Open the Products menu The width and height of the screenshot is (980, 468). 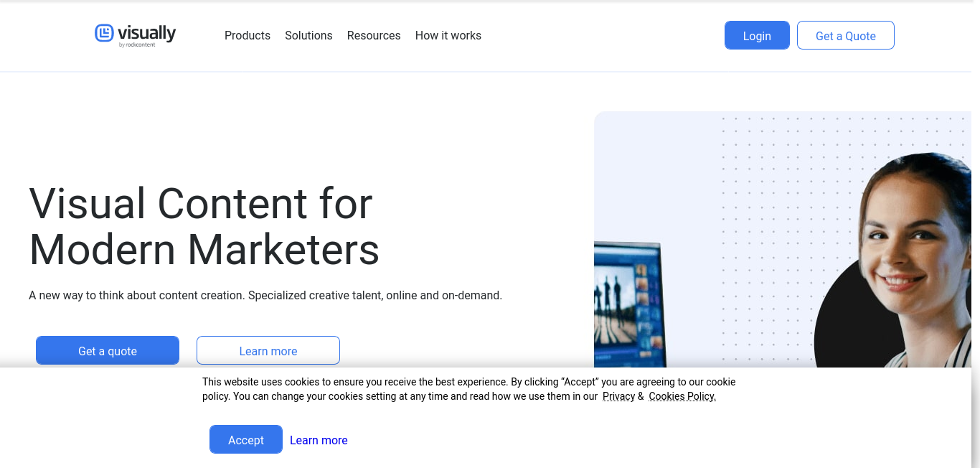tap(248, 35)
